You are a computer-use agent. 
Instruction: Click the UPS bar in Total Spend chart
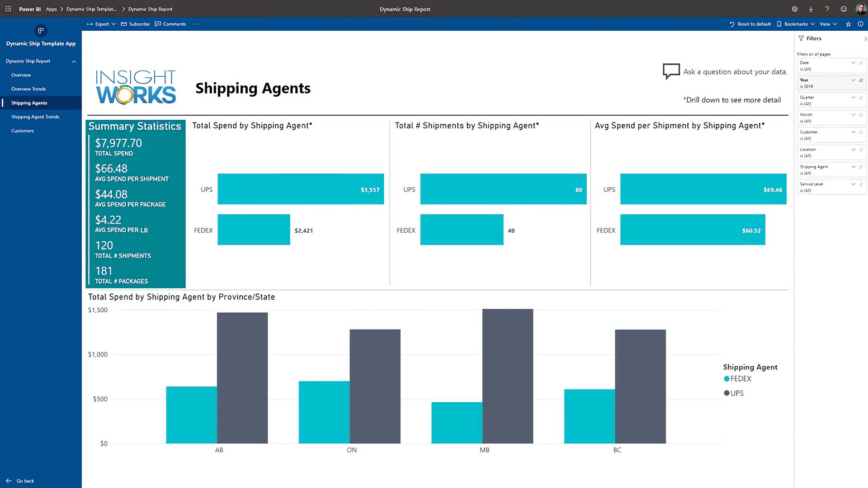coord(300,189)
